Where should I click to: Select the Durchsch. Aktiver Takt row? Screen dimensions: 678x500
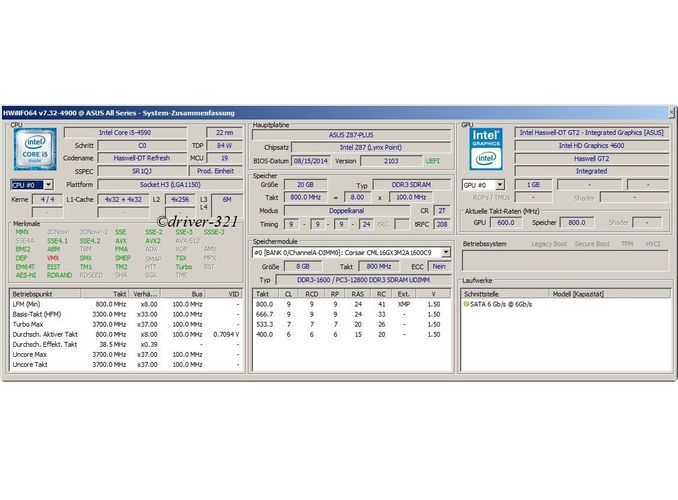pyautogui.click(x=126, y=334)
